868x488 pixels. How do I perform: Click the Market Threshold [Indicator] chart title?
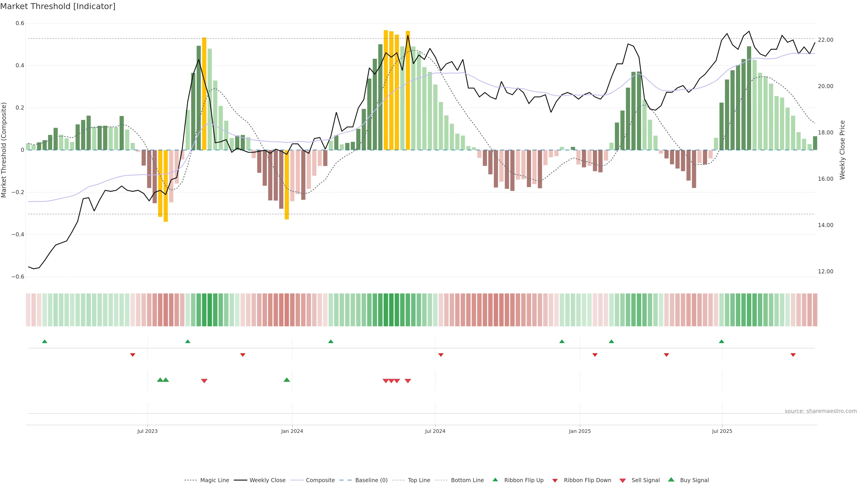pyautogui.click(x=58, y=6)
